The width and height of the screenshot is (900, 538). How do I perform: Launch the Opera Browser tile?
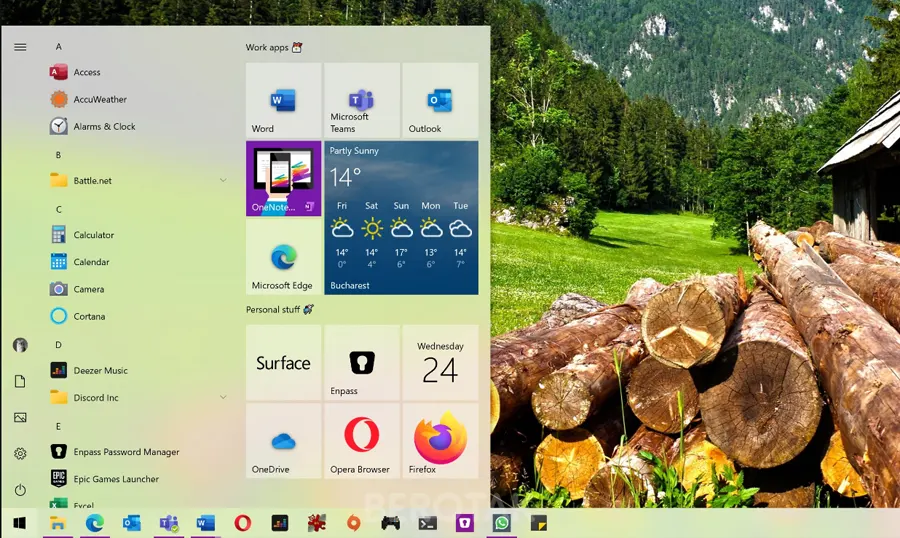[362, 441]
